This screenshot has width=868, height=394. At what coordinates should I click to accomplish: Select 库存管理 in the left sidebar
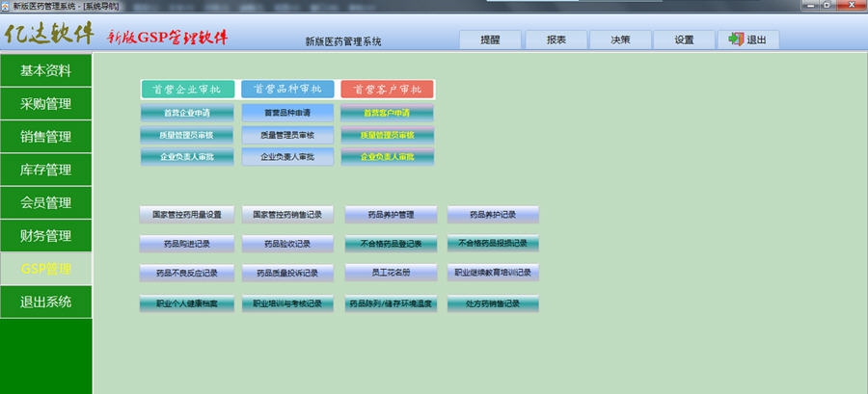pos(46,170)
